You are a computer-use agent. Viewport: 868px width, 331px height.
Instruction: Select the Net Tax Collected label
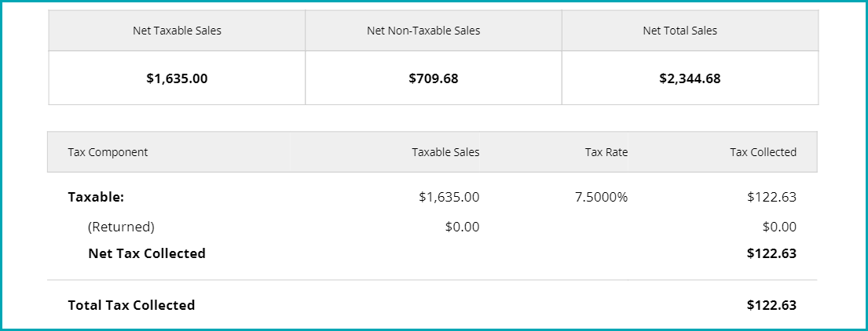click(147, 253)
